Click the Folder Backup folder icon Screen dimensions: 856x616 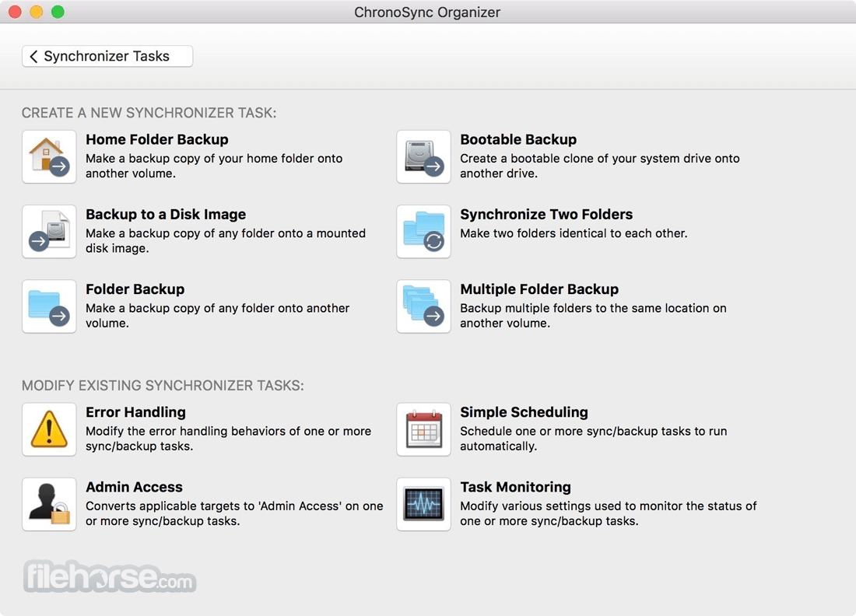tap(49, 306)
